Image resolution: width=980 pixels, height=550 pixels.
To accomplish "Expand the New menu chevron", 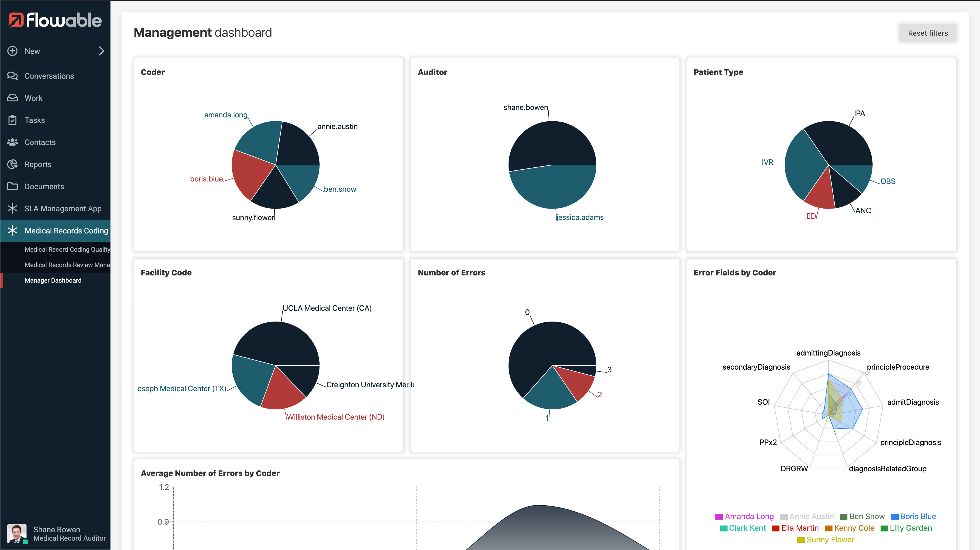I will click(x=101, y=51).
